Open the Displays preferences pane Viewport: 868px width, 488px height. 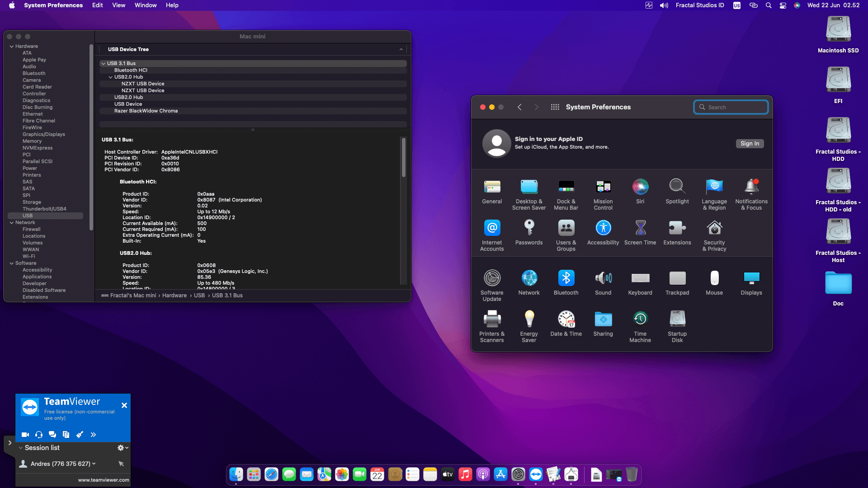click(751, 283)
